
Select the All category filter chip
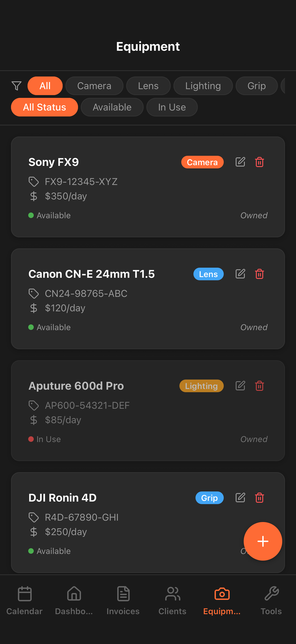coord(45,86)
